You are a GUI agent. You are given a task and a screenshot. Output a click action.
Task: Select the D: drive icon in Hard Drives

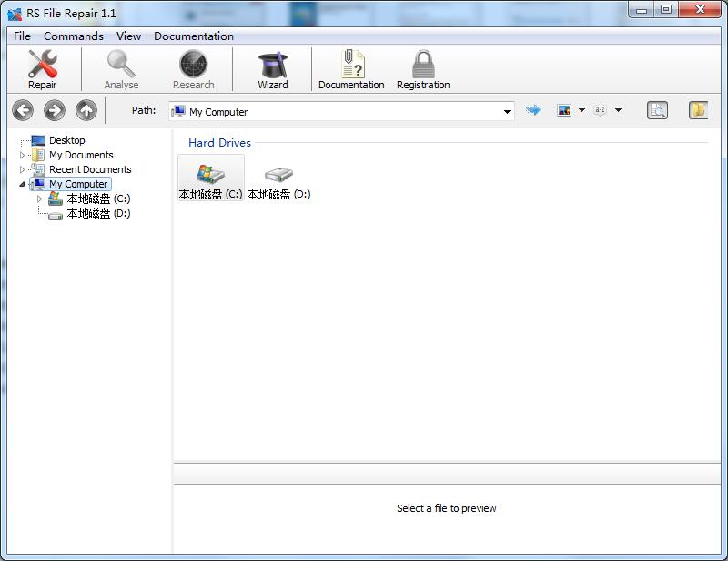278,174
